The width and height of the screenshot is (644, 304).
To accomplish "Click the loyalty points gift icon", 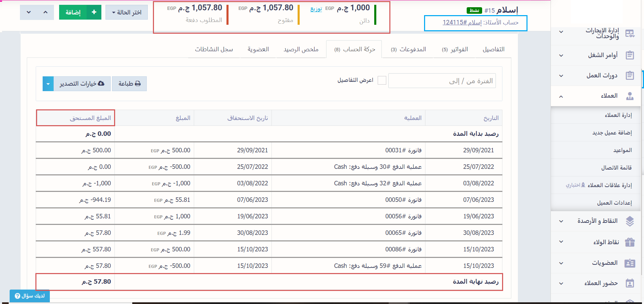I will pyautogui.click(x=630, y=242).
